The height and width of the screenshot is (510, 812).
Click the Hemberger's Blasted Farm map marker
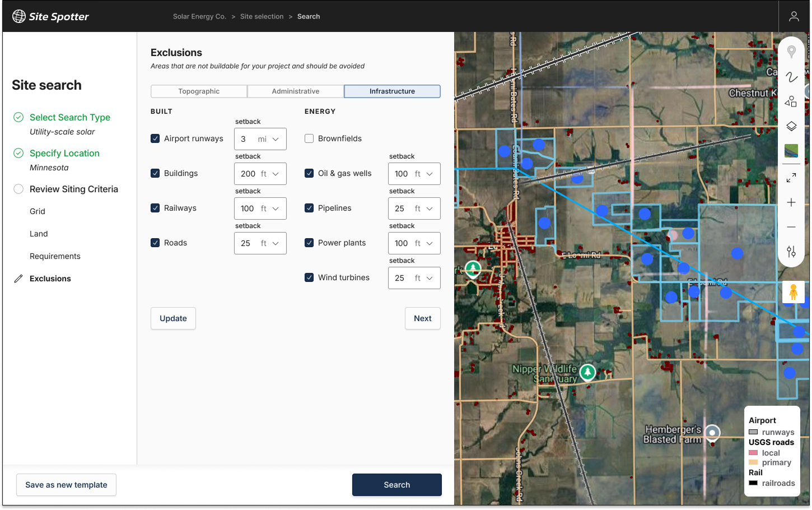712,433
